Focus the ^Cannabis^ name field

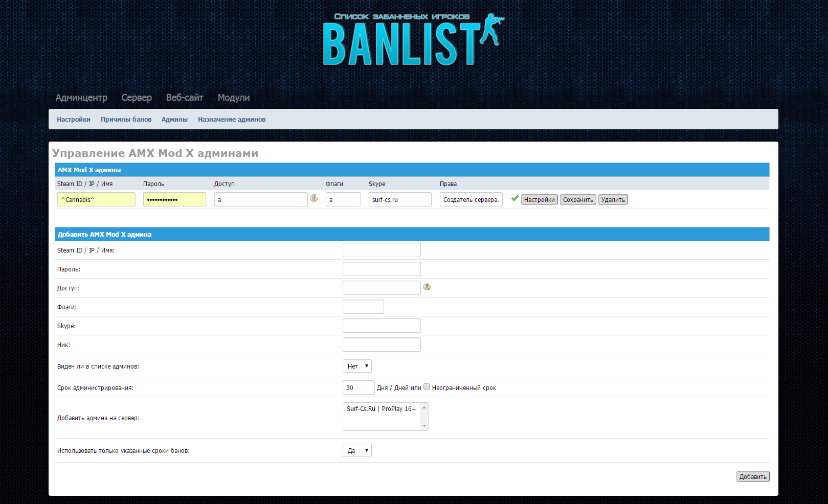[96, 199]
